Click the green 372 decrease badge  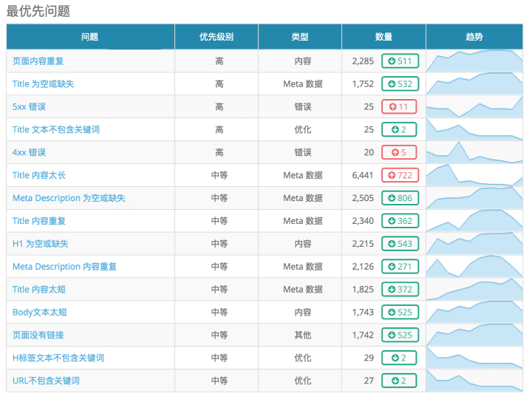tap(400, 290)
